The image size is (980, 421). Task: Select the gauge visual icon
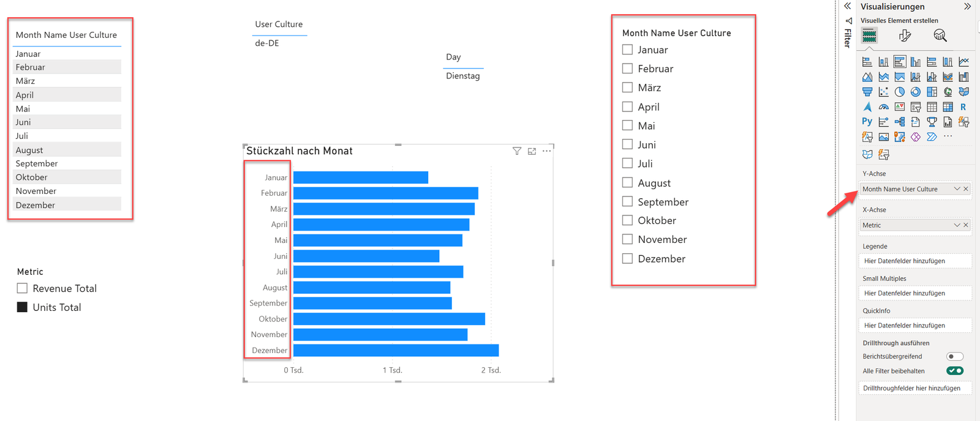point(883,106)
